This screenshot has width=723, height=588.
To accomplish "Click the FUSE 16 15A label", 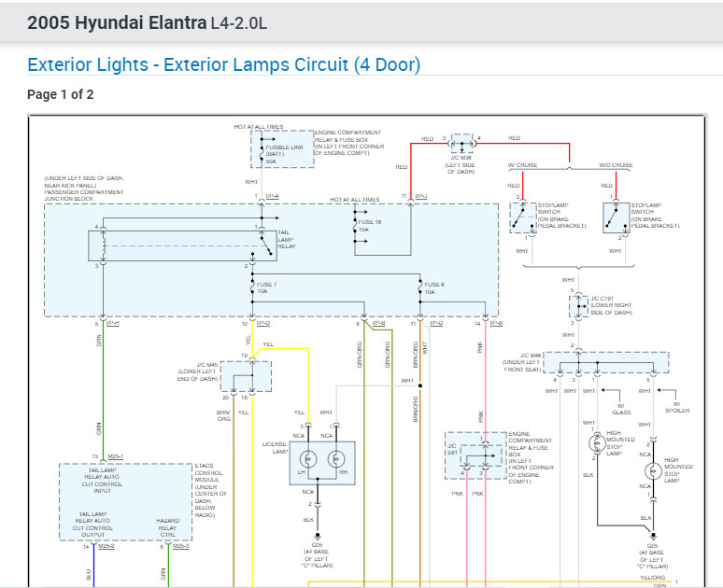I will tap(370, 225).
